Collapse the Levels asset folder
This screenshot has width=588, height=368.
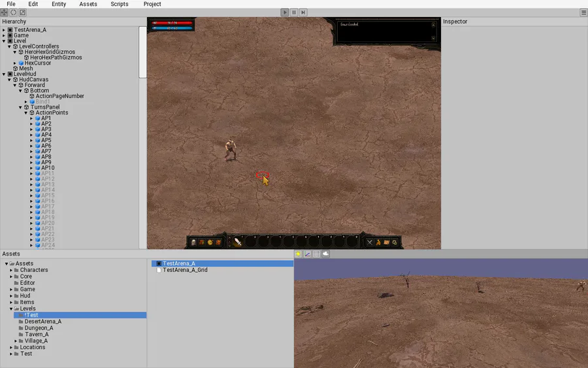click(11, 309)
